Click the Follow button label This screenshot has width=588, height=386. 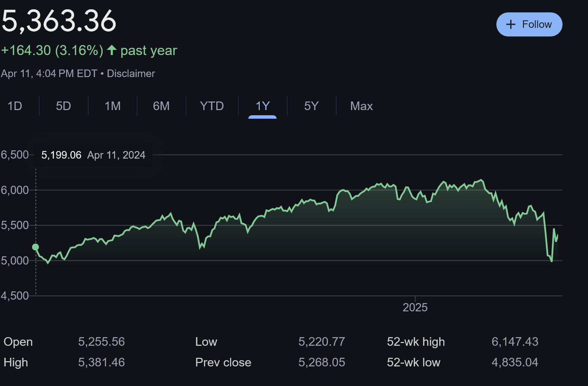[x=537, y=24]
